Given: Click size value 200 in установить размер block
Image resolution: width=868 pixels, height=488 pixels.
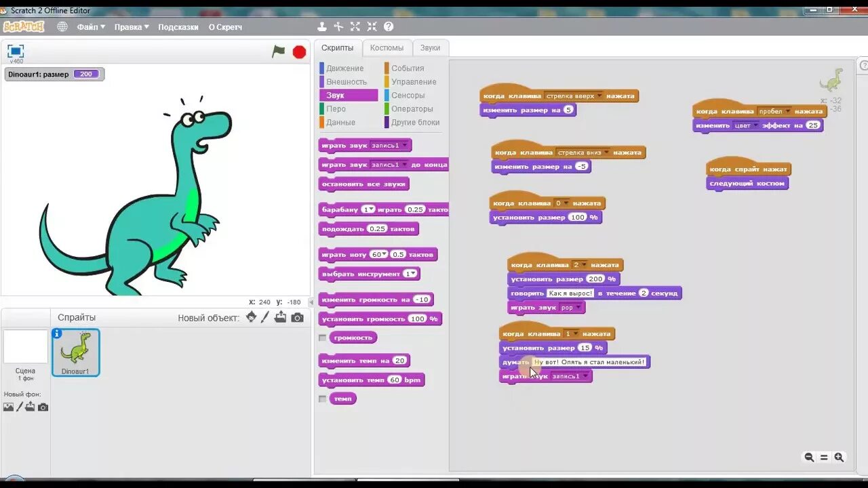Looking at the screenshot, I should click(x=595, y=279).
